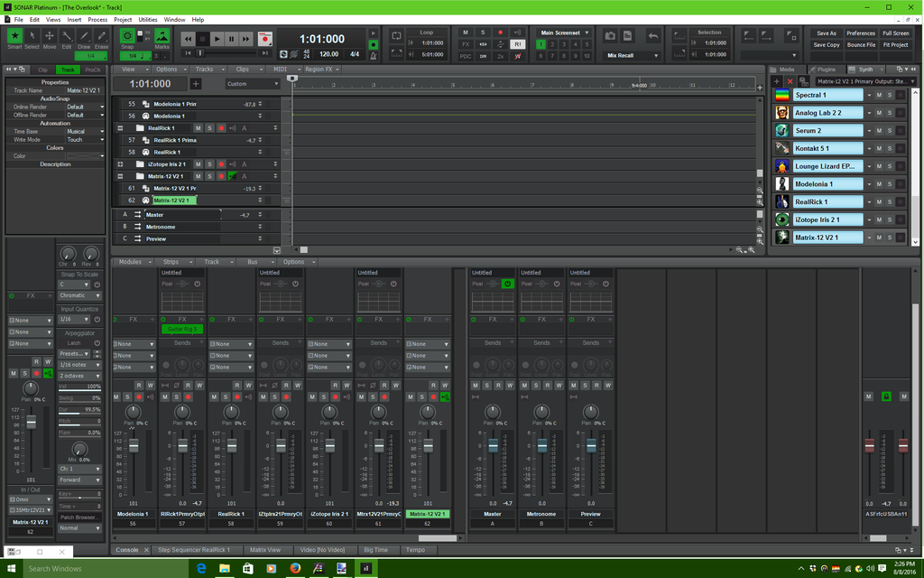This screenshot has width=924, height=578.
Task: Open the Process menu
Action: coord(97,19)
